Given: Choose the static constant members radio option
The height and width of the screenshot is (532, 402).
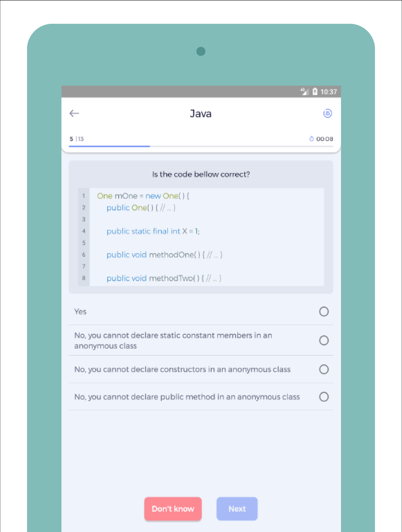Looking at the screenshot, I should (x=324, y=340).
